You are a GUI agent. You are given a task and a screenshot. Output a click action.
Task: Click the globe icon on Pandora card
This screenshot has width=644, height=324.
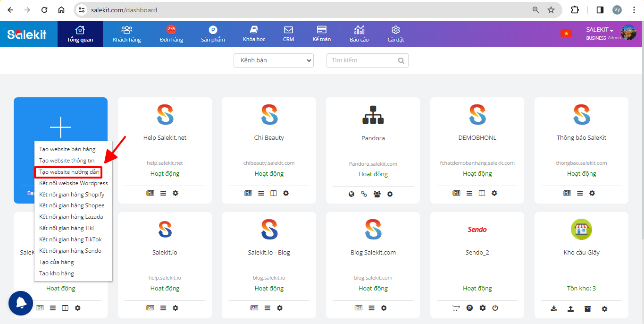[x=351, y=194]
